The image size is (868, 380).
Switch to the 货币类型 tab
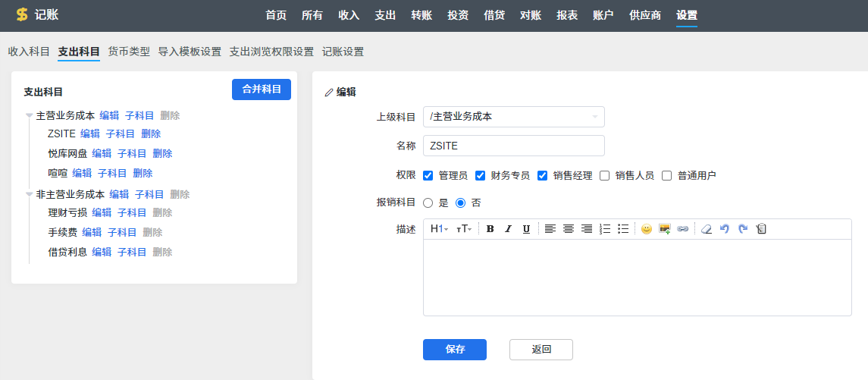tap(129, 52)
